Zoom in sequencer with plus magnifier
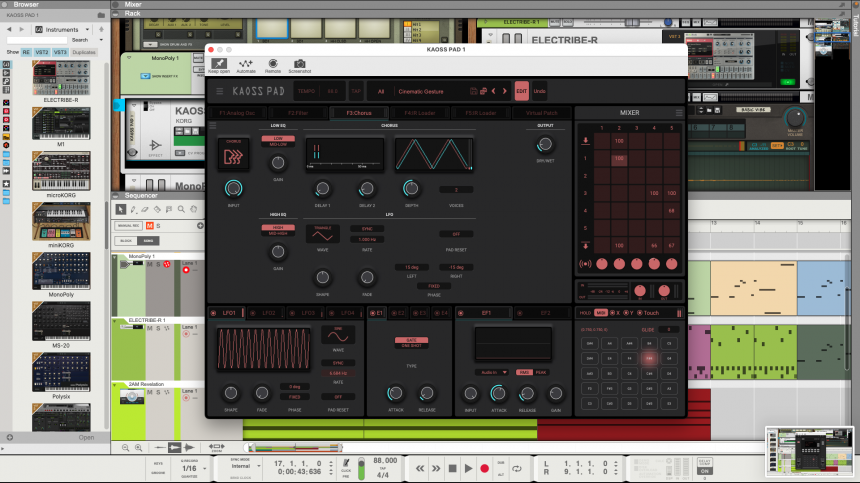This screenshot has height=483, width=860. pyautogui.click(x=138, y=448)
